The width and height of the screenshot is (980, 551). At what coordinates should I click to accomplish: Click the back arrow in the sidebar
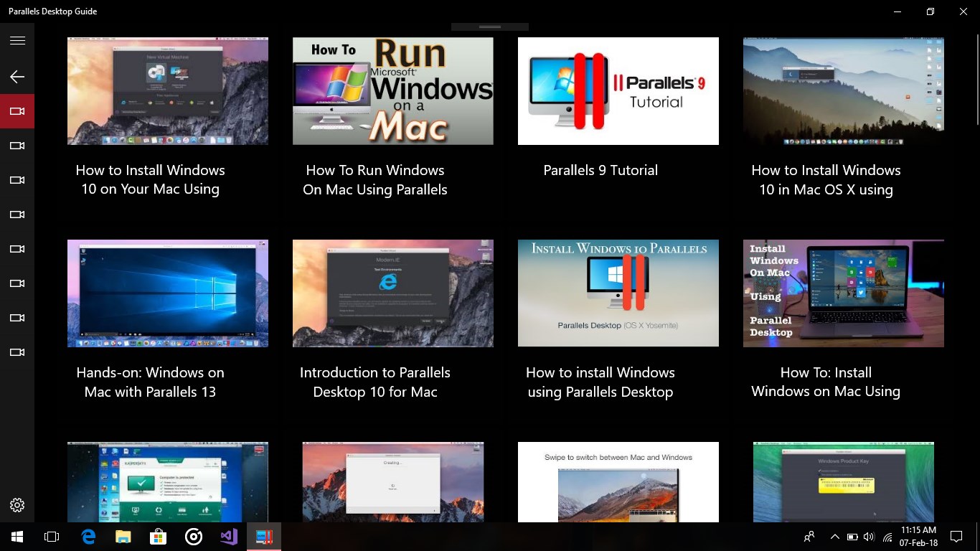point(17,76)
